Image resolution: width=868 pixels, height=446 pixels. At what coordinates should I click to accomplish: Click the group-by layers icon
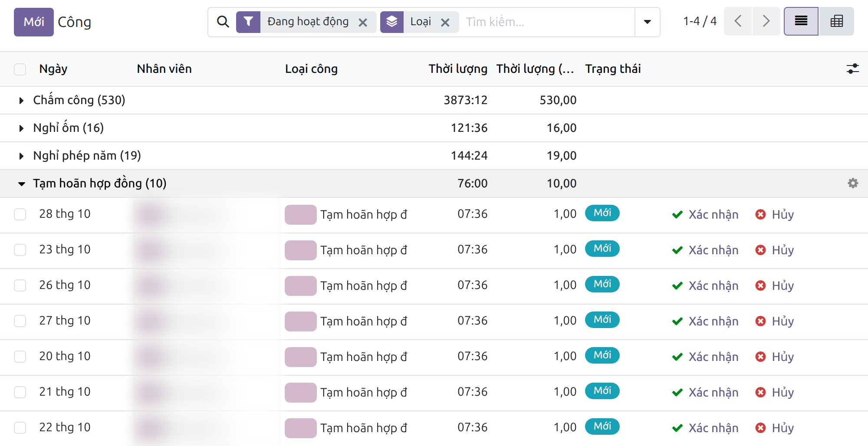tap(392, 22)
